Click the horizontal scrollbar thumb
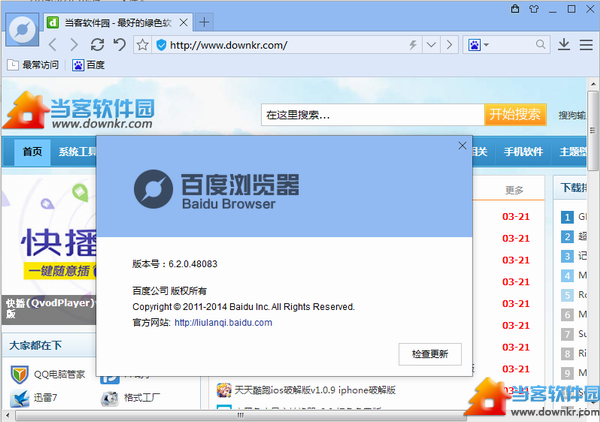This screenshot has height=422, width=600. pos(240,415)
